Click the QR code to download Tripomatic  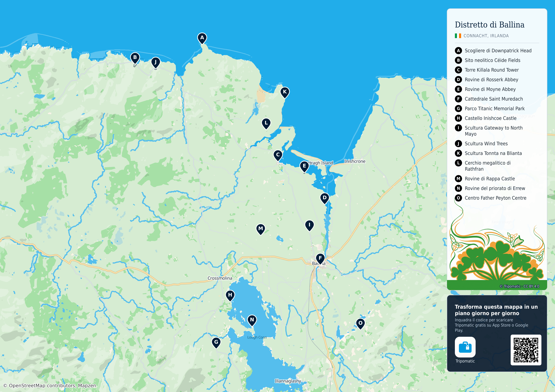pos(526,350)
